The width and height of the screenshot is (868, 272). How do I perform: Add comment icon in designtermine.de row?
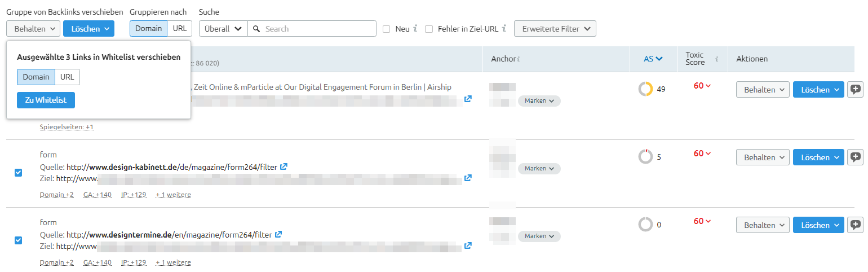855,225
